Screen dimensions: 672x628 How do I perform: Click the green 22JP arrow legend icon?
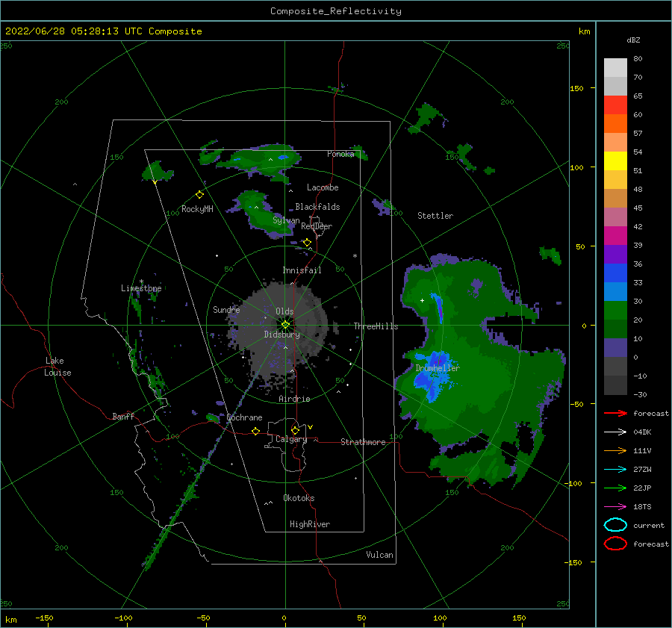coord(615,488)
